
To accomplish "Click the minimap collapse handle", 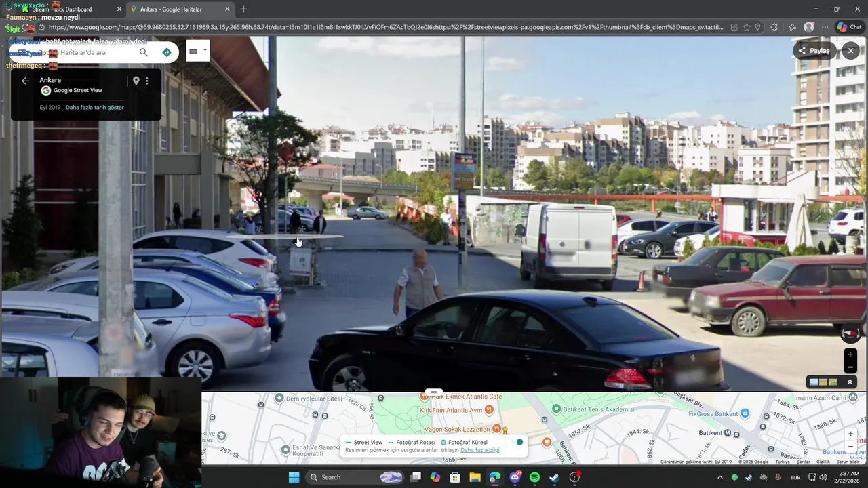I will 433,393.
